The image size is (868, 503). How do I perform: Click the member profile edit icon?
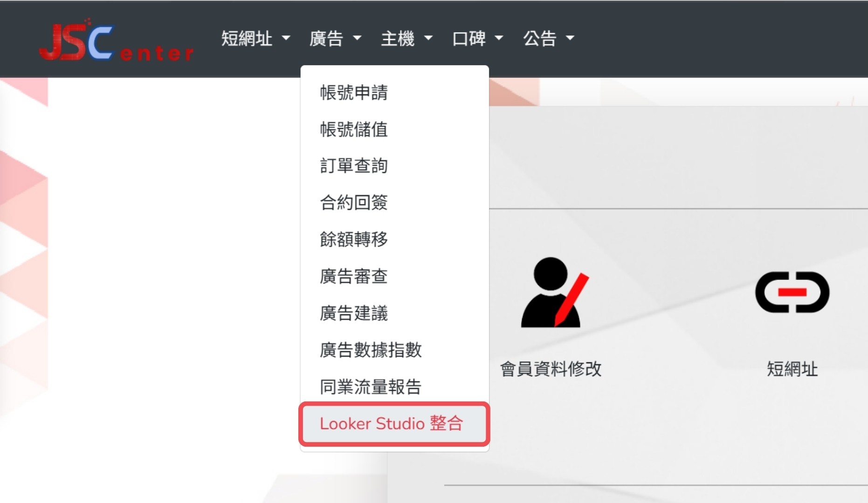point(554,292)
